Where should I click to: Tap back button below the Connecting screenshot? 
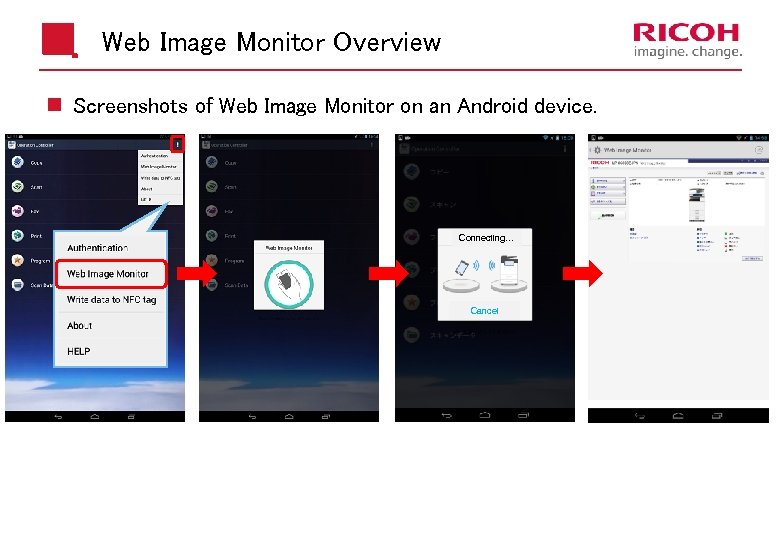(446, 415)
